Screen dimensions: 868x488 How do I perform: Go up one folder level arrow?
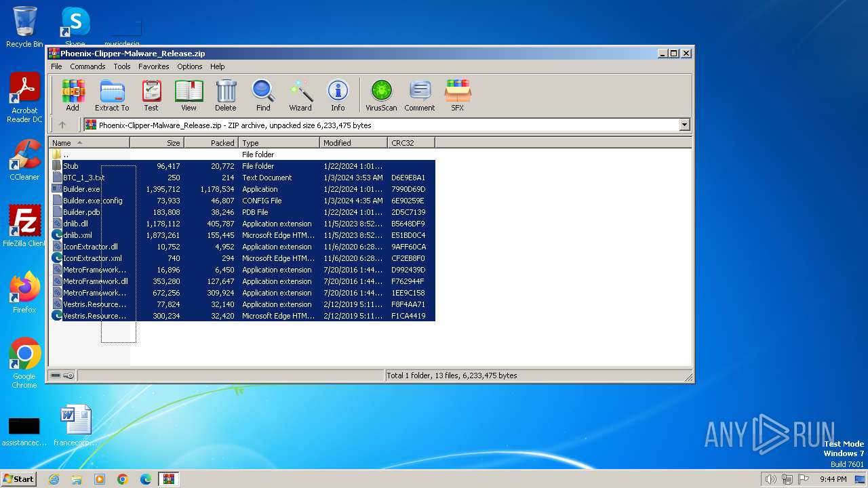pyautogui.click(x=62, y=125)
